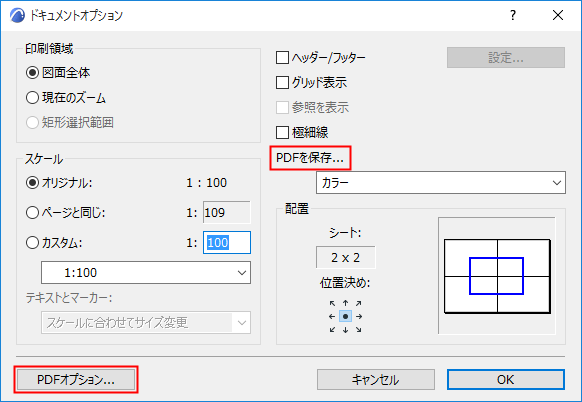Click the 'シート:' label

(345, 233)
